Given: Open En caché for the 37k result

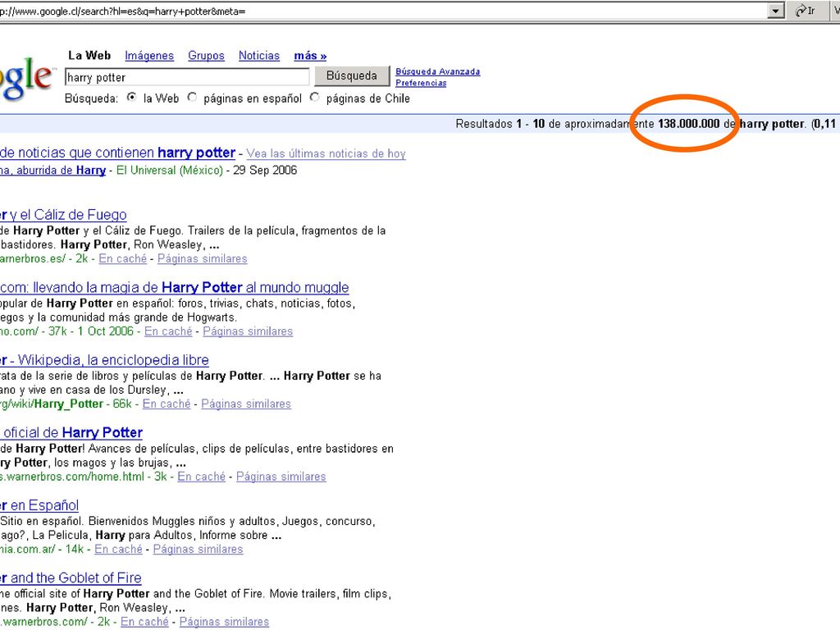Looking at the screenshot, I should tap(168, 331).
